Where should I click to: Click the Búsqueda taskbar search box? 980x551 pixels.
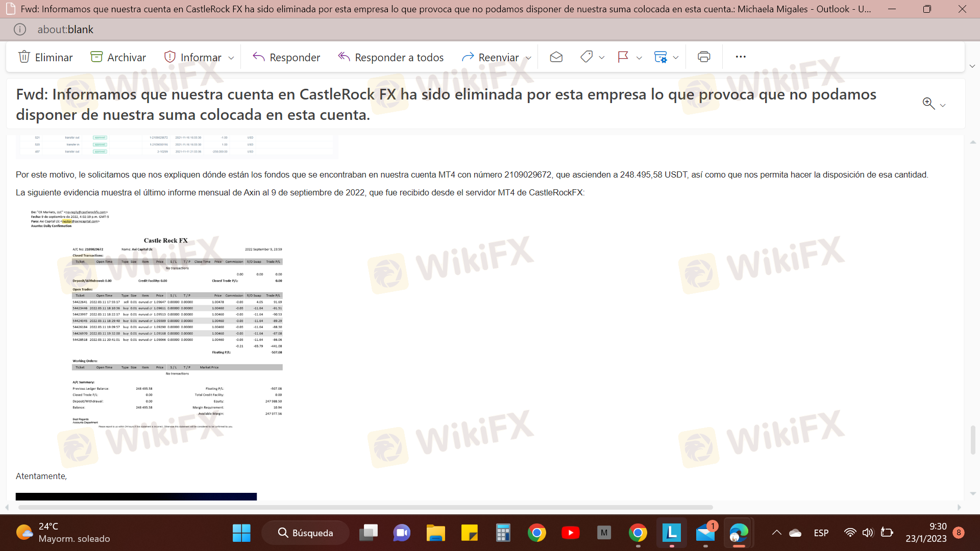point(305,533)
